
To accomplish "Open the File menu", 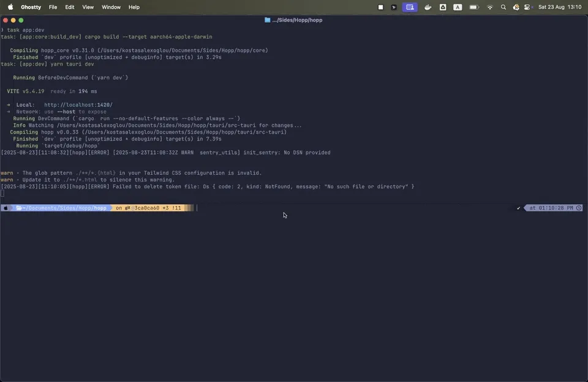I will pos(53,7).
